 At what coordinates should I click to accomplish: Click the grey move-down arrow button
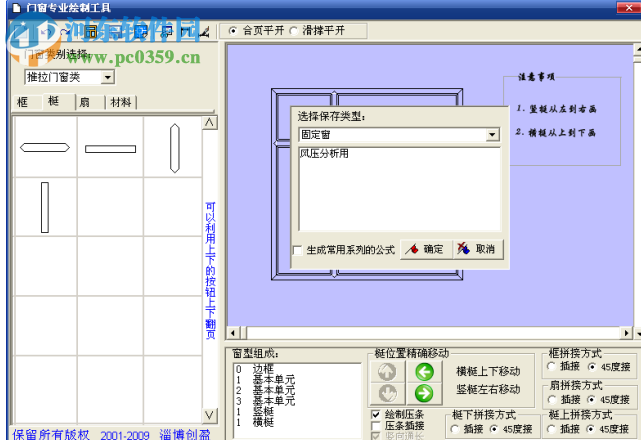(387, 393)
